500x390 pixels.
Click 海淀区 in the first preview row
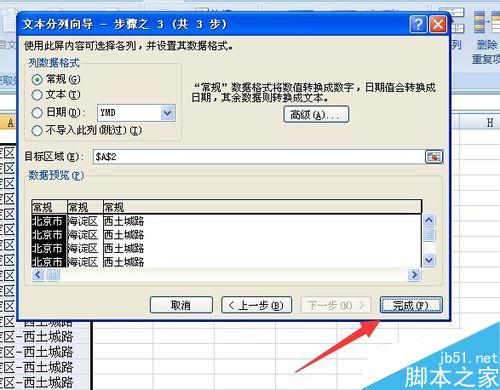[83, 221]
